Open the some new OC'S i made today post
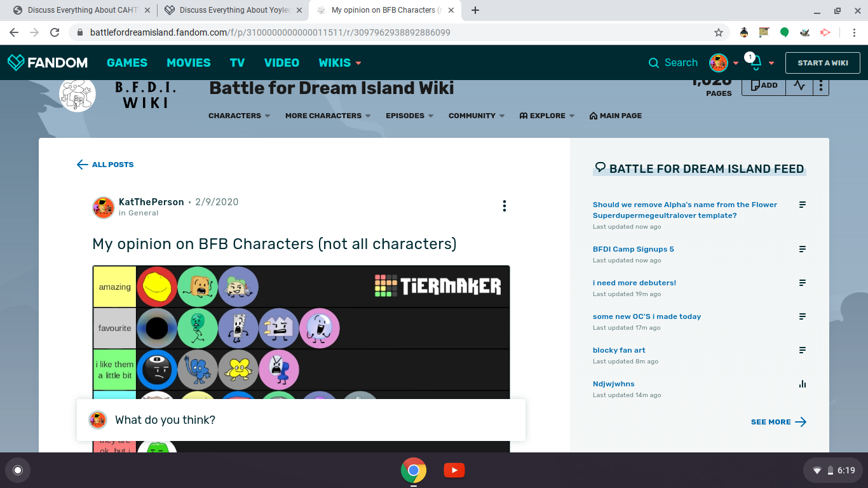This screenshot has height=488, width=868. coord(647,316)
